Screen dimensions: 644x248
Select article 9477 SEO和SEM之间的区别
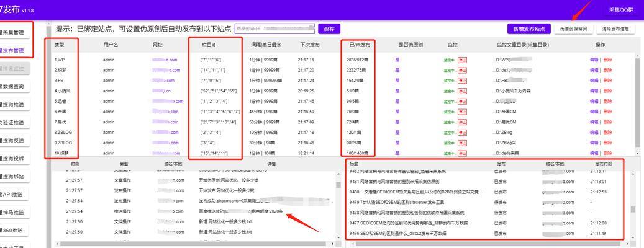point(409,223)
